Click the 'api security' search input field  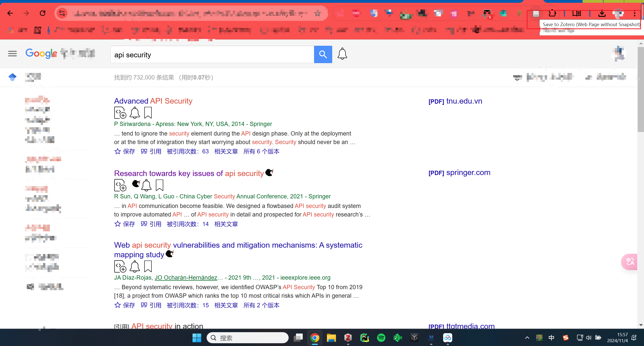click(212, 55)
